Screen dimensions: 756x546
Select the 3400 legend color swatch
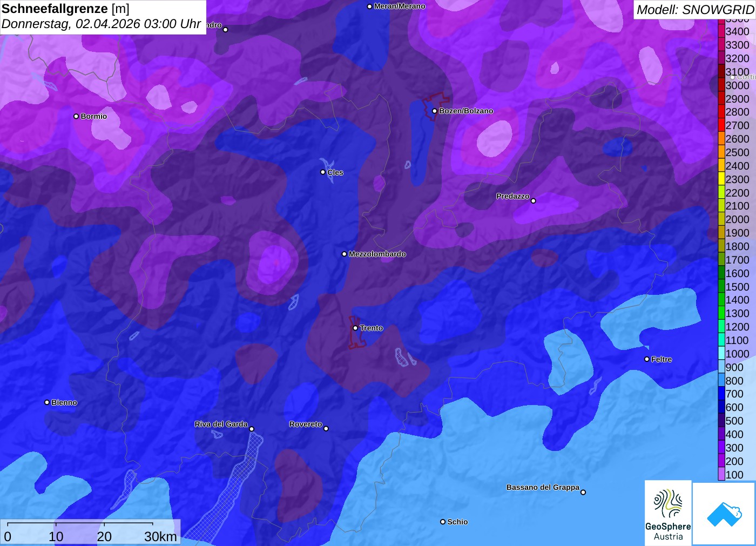coord(721,31)
